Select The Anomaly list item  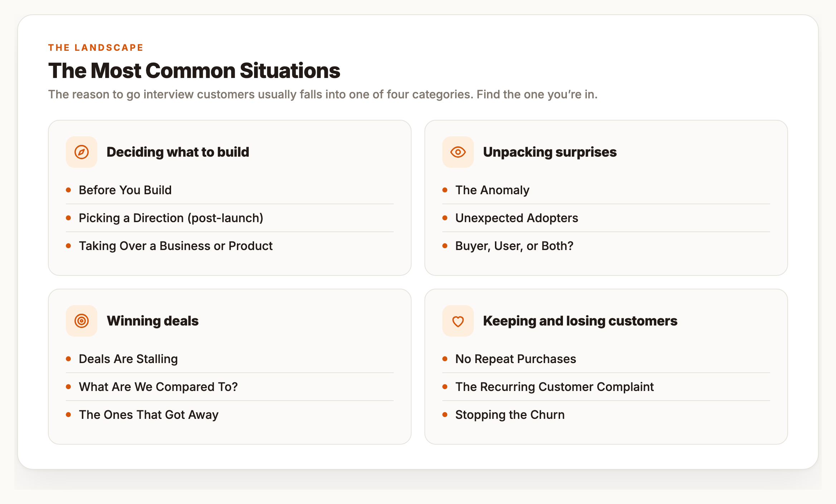pos(606,190)
